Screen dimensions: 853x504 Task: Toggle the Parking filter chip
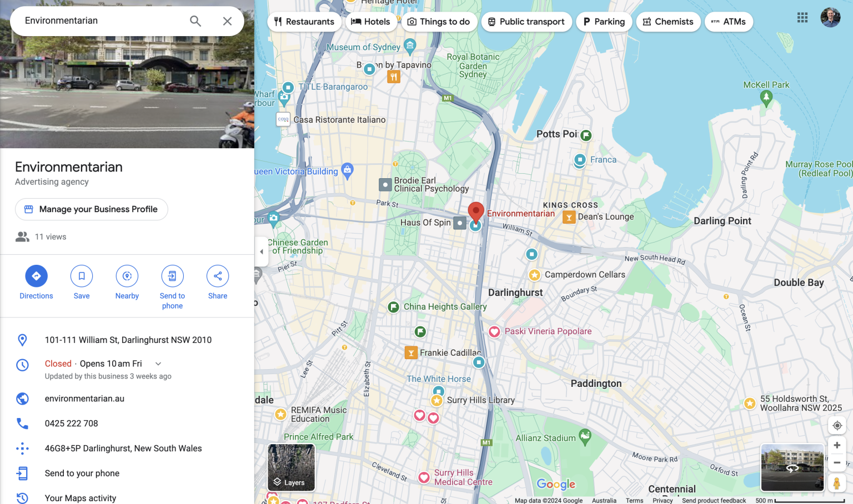click(x=604, y=22)
